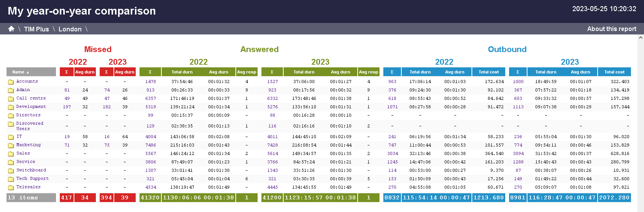Sort by the Name column header
The image size is (644, 212).
[20, 72]
